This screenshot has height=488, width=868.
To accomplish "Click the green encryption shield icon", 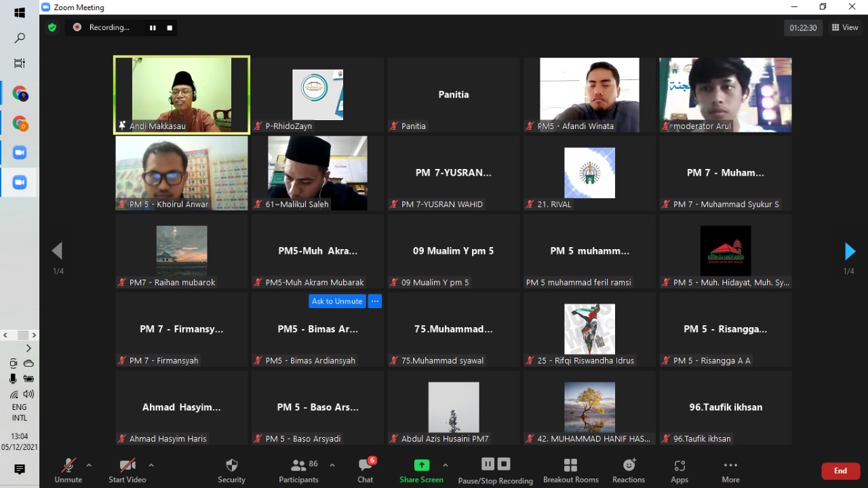I will coord(52,28).
